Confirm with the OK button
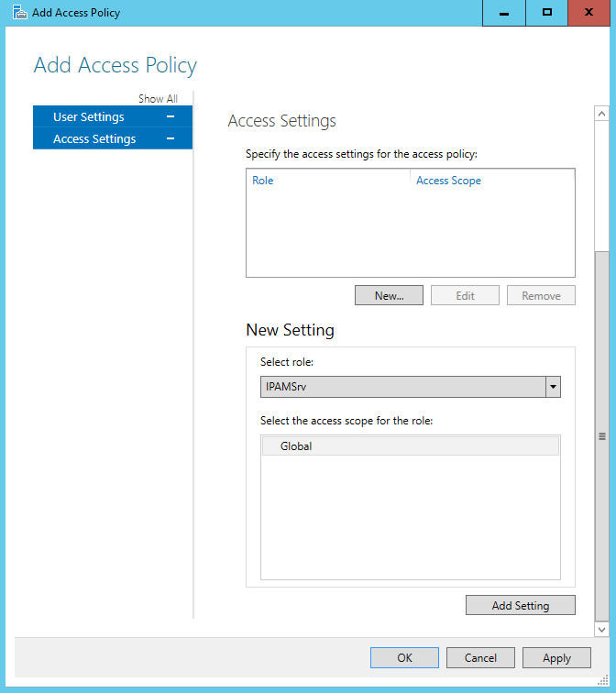The height and width of the screenshot is (693, 616). click(404, 657)
